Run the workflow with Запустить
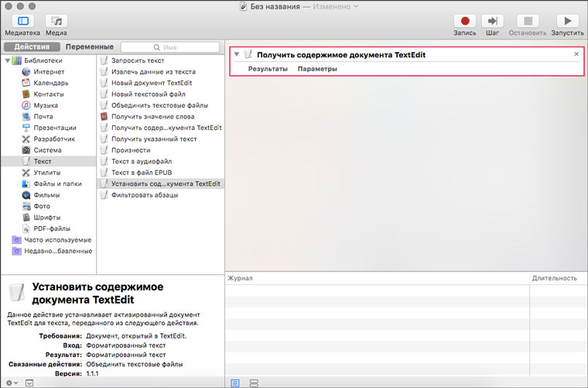Image resolution: width=588 pixels, height=388 pixels. tap(568, 21)
